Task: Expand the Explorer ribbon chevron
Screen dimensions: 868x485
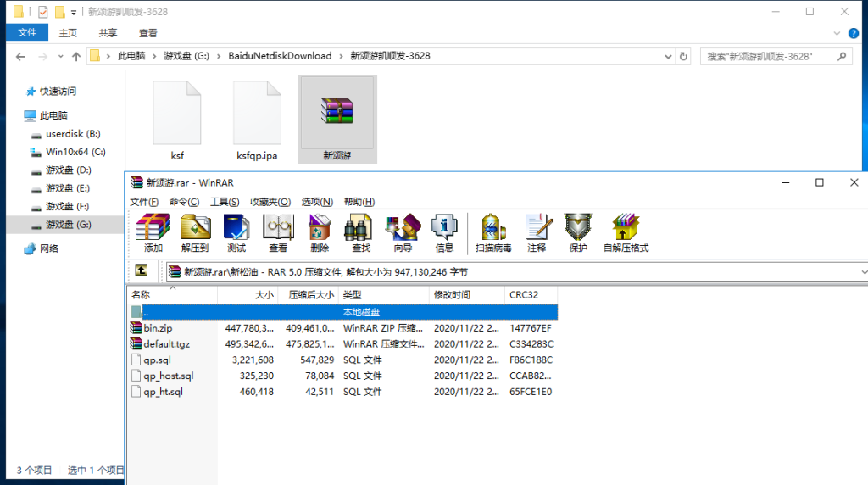Action: [837, 33]
